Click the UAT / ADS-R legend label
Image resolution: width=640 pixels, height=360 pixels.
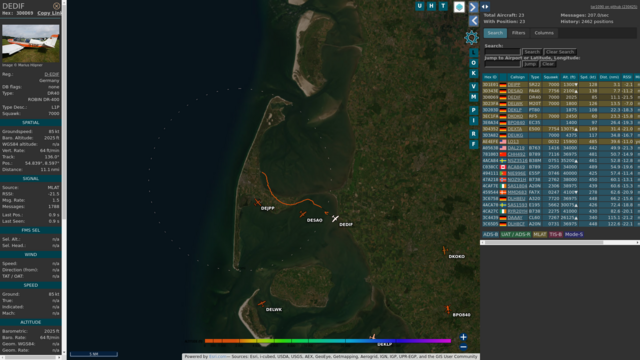515,234
